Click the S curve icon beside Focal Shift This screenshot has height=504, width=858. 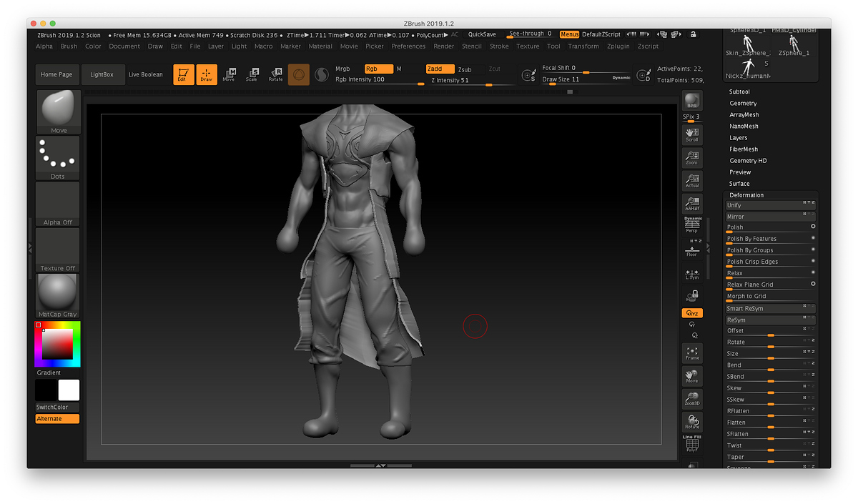(529, 74)
